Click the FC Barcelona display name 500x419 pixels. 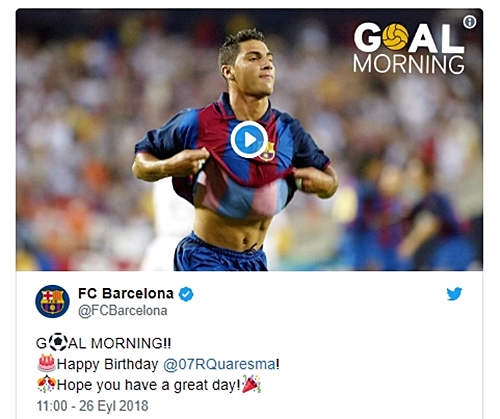pyautogui.click(x=126, y=294)
